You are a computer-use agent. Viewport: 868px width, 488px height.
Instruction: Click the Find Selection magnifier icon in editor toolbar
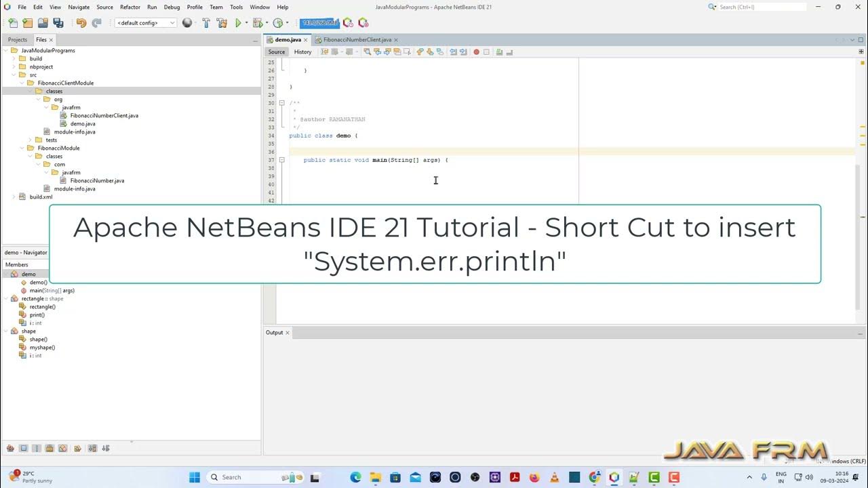point(367,52)
